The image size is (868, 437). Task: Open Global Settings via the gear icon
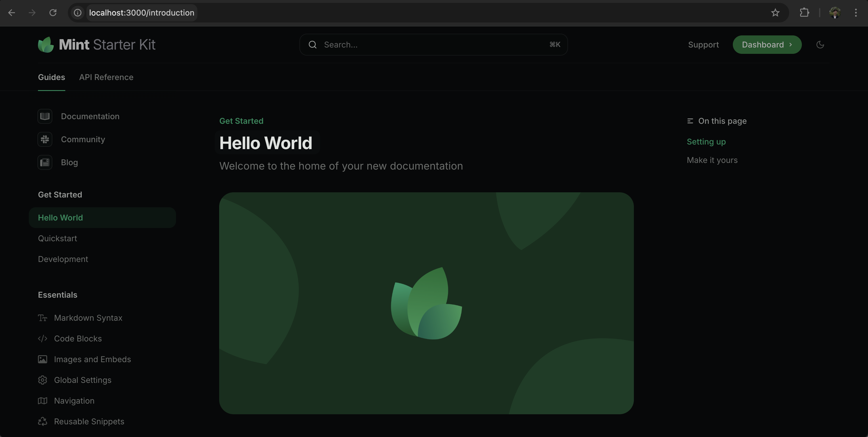coord(43,380)
